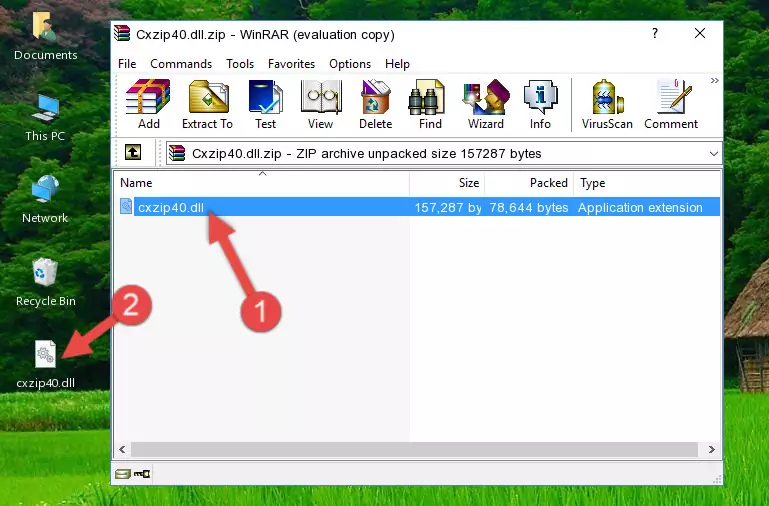Viewport: 769px width, 506px height.
Task: Click the Add toolbar icon
Action: [x=148, y=104]
